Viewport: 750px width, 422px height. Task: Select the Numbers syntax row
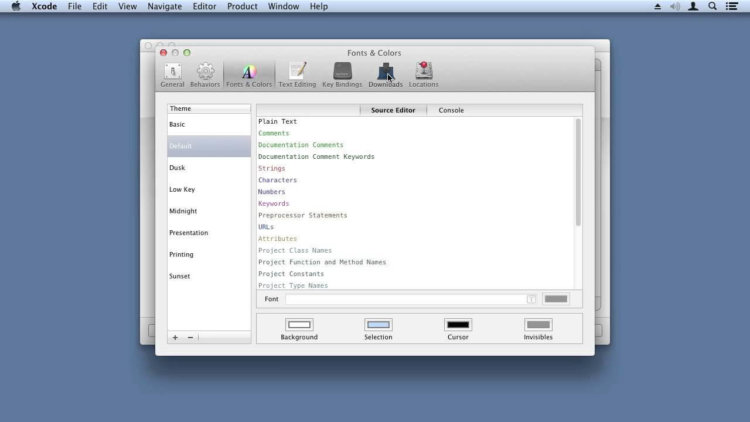tap(416, 192)
